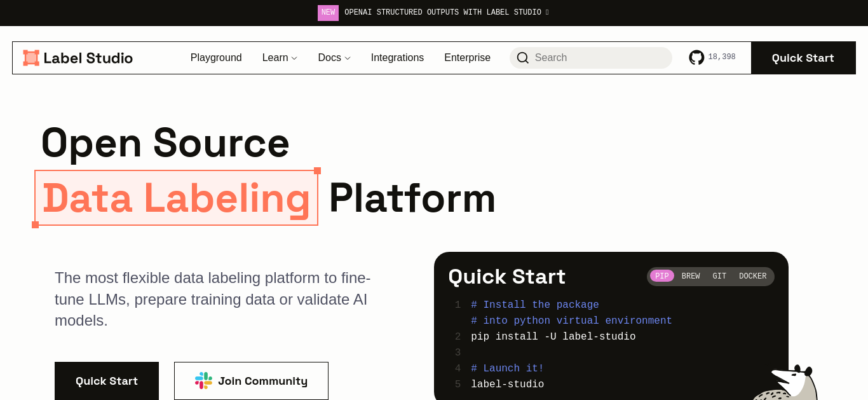Open the GitHub repository icon

coord(696,57)
